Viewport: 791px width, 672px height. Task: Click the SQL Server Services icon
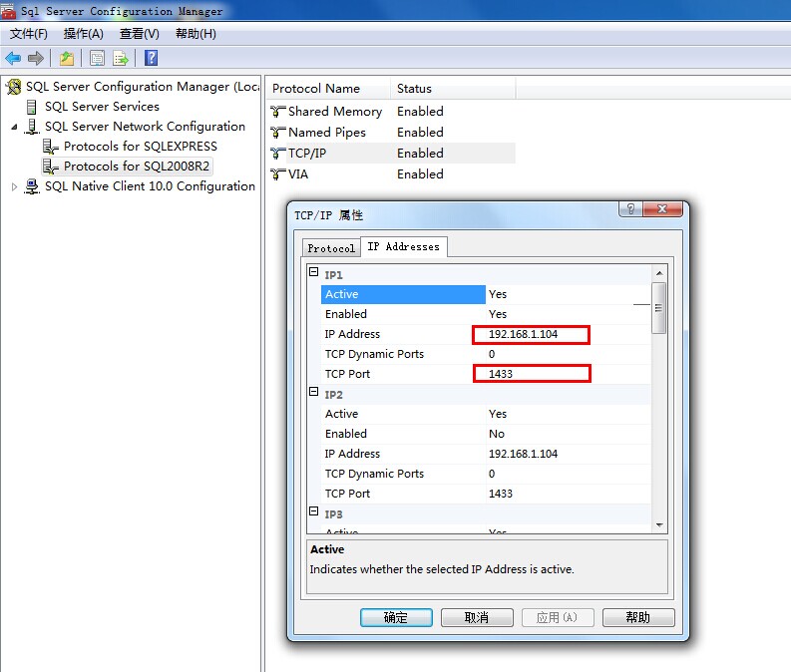pos(32,107)
